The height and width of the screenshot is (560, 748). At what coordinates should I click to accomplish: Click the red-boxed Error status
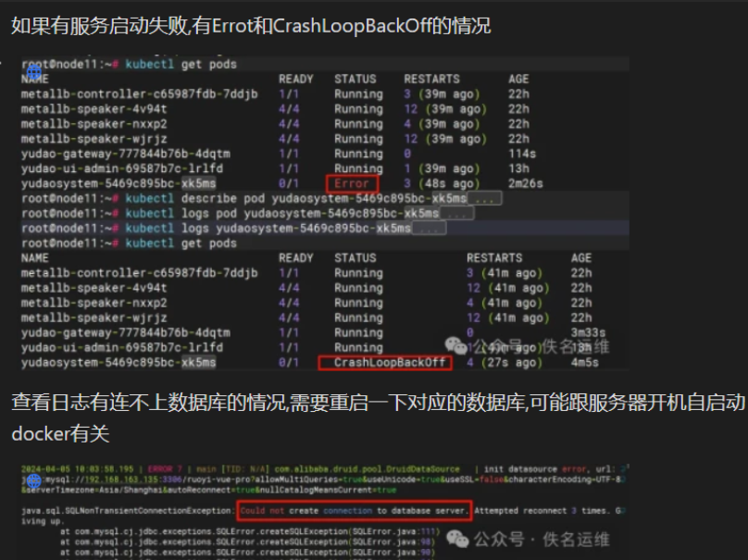point(351,184)
